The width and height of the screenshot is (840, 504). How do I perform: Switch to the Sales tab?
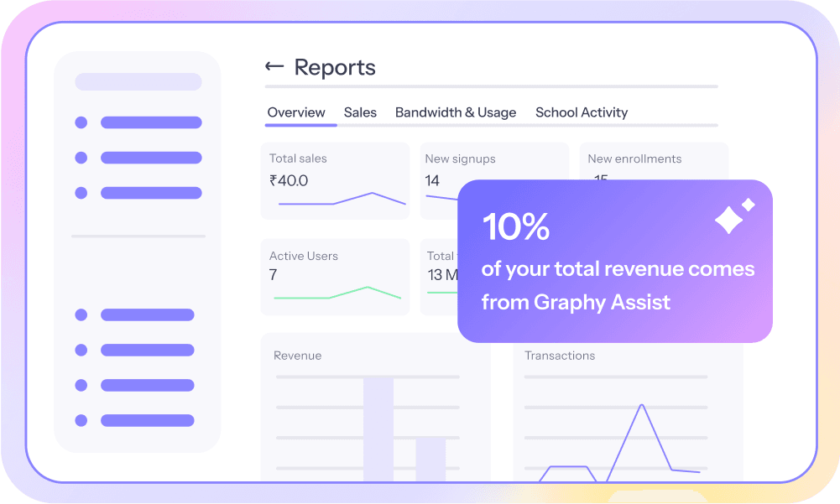click(360, 112)
